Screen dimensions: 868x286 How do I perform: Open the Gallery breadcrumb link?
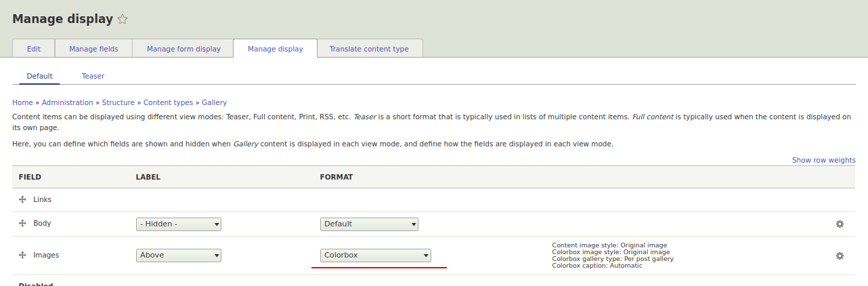point(214,102)
